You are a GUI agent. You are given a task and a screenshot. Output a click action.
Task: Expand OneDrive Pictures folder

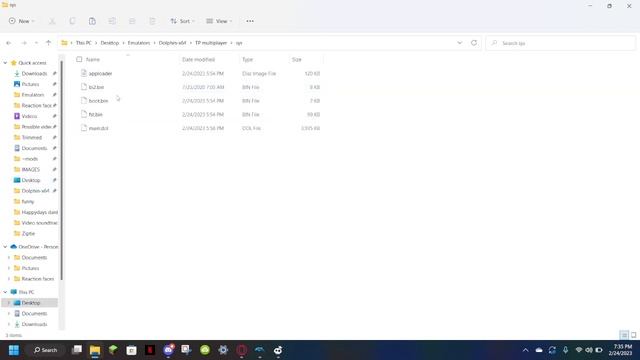click(x=9, y=268)
